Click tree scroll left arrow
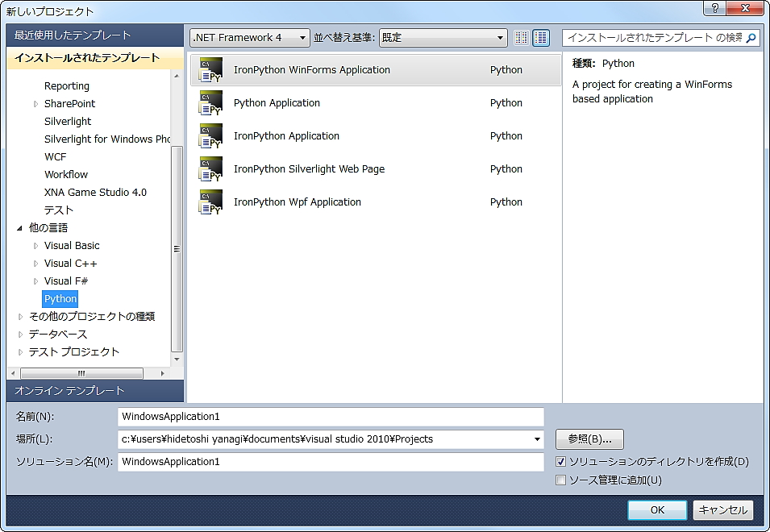 click(x=13, y=373)
